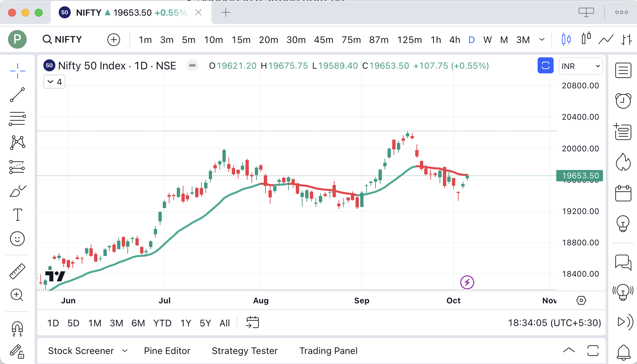Open candlestick chart style selector
The image size is (637, 364).
coord(566,40)
